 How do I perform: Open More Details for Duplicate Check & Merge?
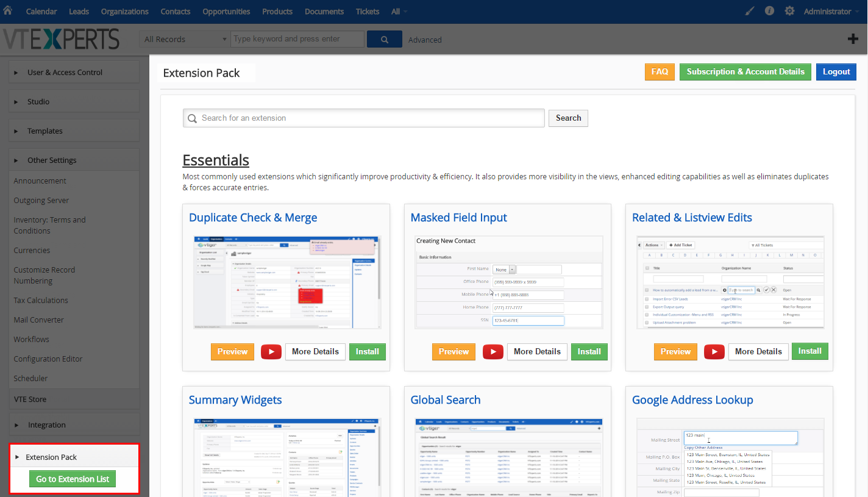tap(315, 352)
